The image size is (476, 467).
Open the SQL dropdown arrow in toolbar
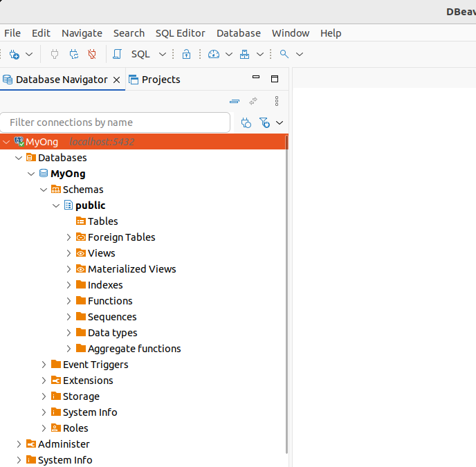tap(163, 54)
